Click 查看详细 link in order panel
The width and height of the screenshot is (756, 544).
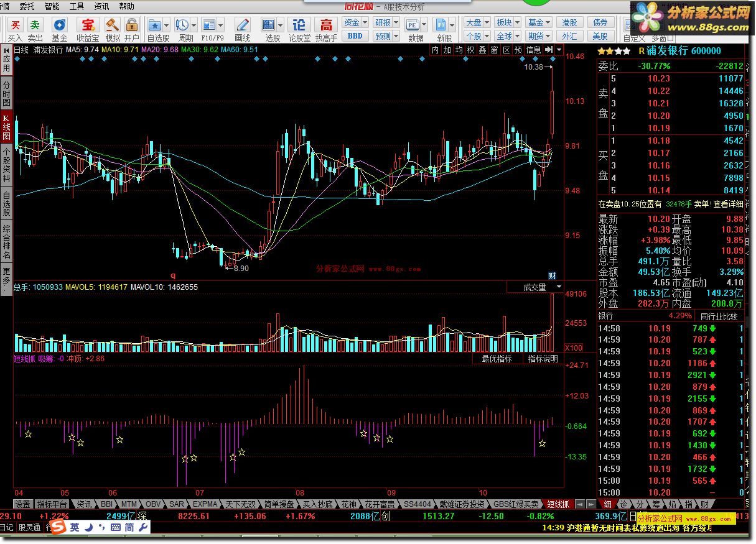(x=728, y=204)
